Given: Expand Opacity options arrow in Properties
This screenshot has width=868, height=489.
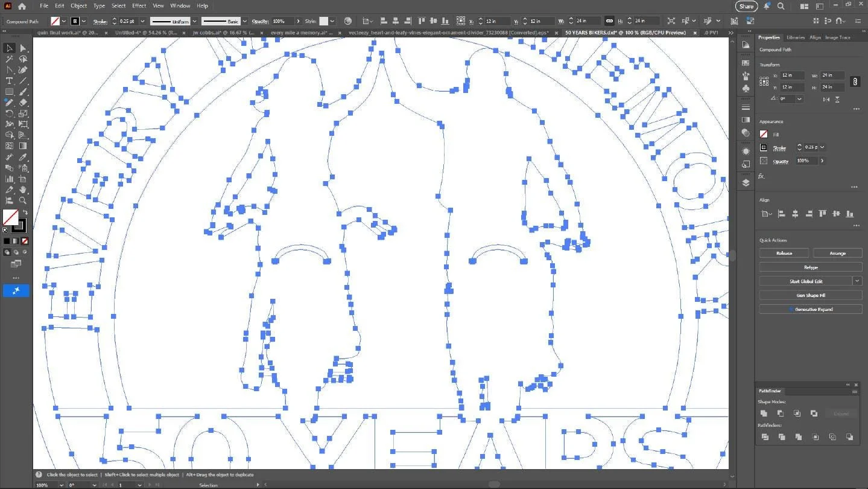Looking at the screenshot, I should tap(822, 161).
